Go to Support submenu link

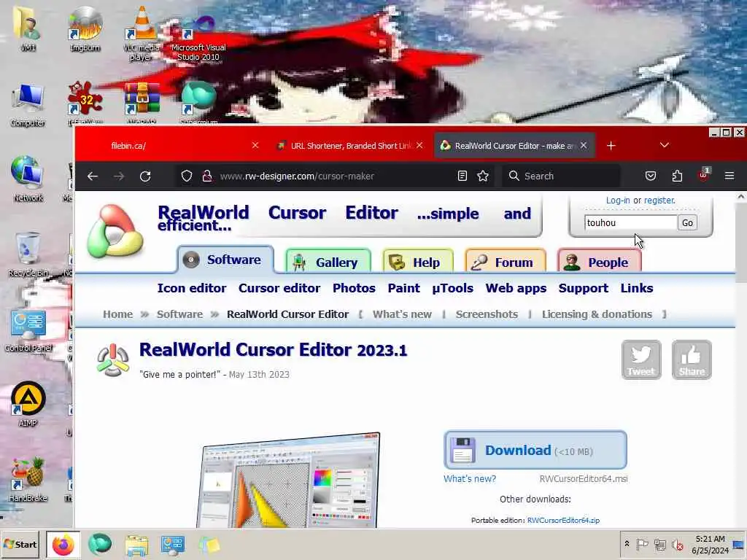coord(584,288)
